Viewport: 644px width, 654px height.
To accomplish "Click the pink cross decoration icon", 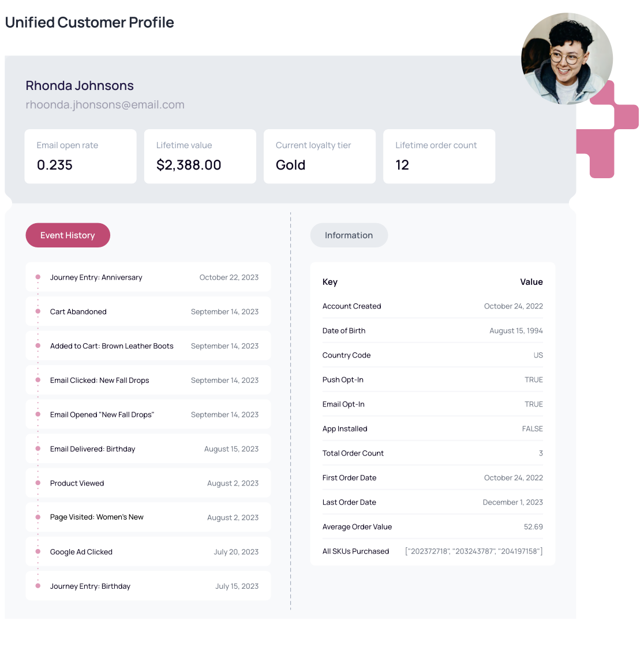I will 608,129.
